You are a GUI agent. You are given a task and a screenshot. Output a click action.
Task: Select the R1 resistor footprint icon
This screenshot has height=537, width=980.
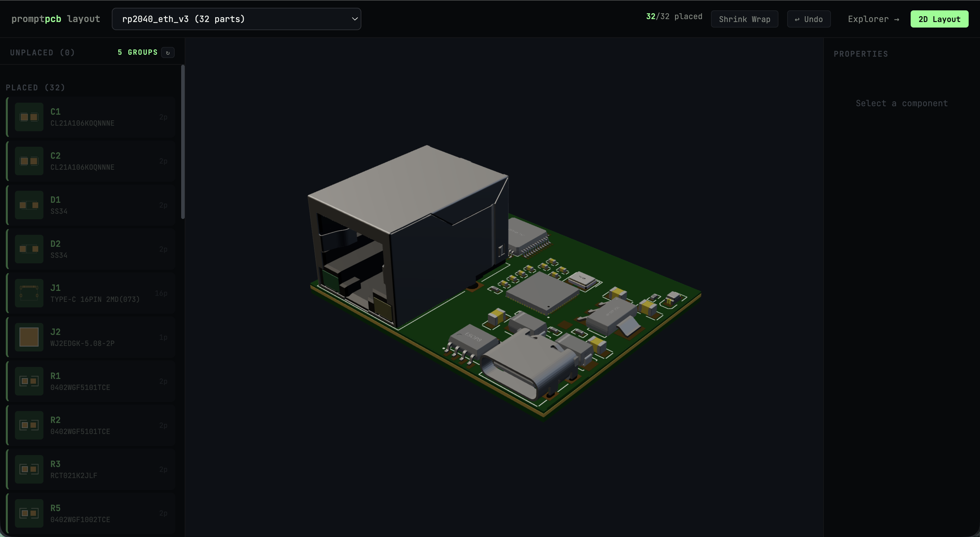pyautogui.click(x=29, y=381)
